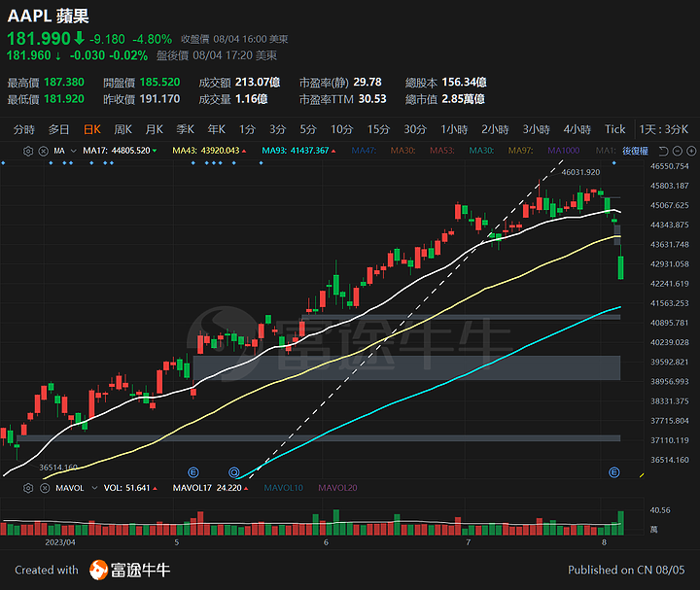Click the earnings E marker near August
Image resolution: width=700 pixels, height=590 pixels.
[614, 472]
